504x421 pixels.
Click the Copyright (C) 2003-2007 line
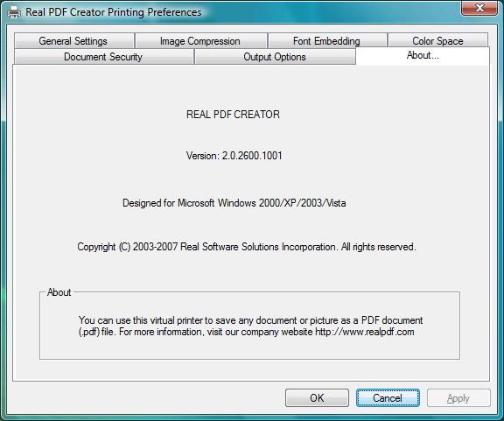pos(247,247)
